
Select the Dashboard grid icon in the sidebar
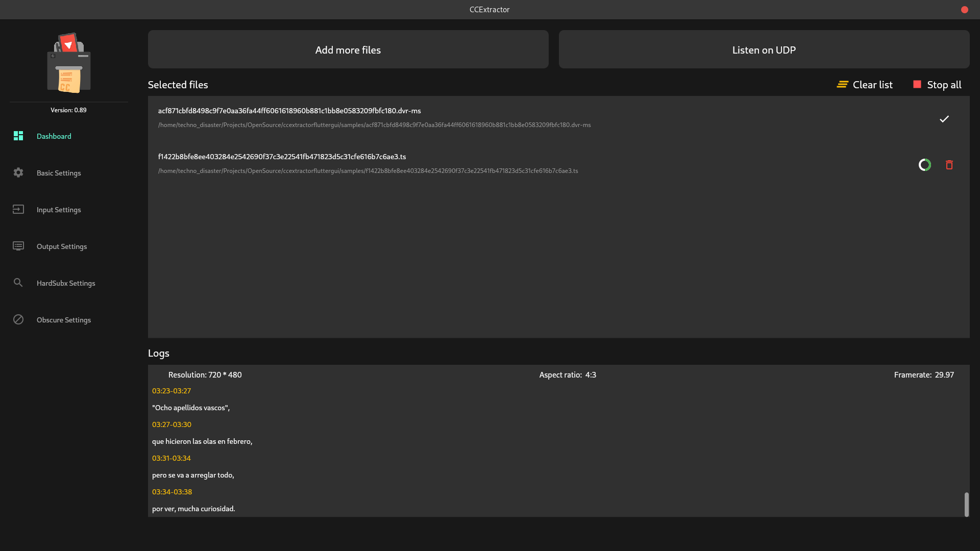(18, 136)
